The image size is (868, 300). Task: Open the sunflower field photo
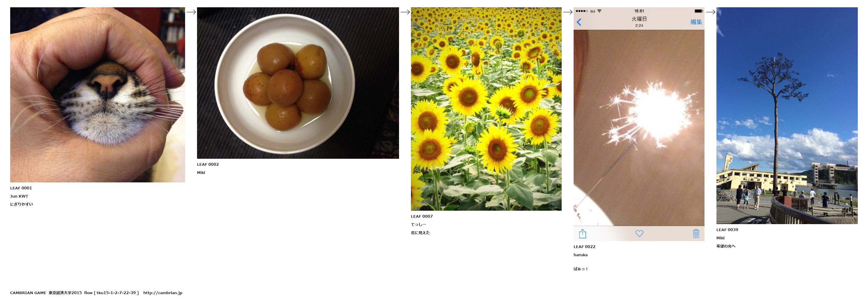(486, 109)
